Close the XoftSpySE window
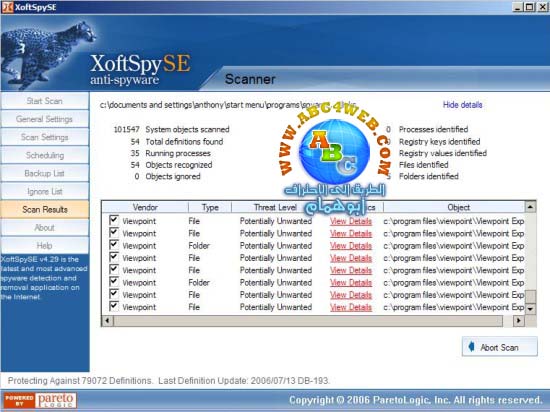Image resolution: width=550 pixels, height=412 pixels. tap(543, 7)
